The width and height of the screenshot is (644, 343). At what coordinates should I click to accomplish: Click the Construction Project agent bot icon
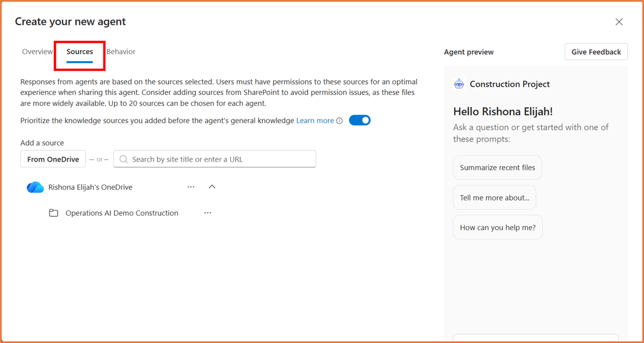point(459,84)
